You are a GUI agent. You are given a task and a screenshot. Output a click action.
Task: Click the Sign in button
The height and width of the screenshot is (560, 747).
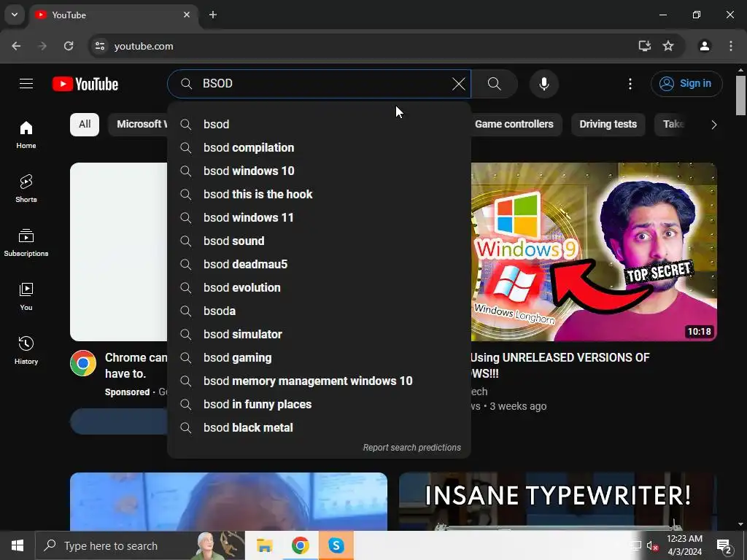point(686,84)
